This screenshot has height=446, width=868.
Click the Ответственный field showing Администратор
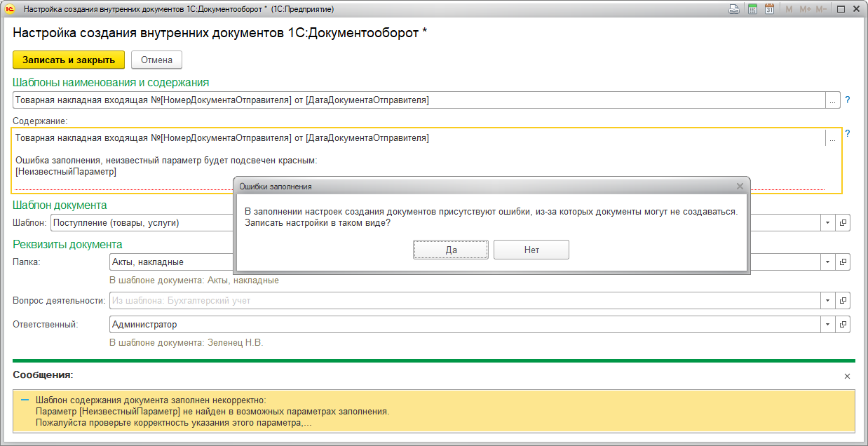(x=465, y=325)
